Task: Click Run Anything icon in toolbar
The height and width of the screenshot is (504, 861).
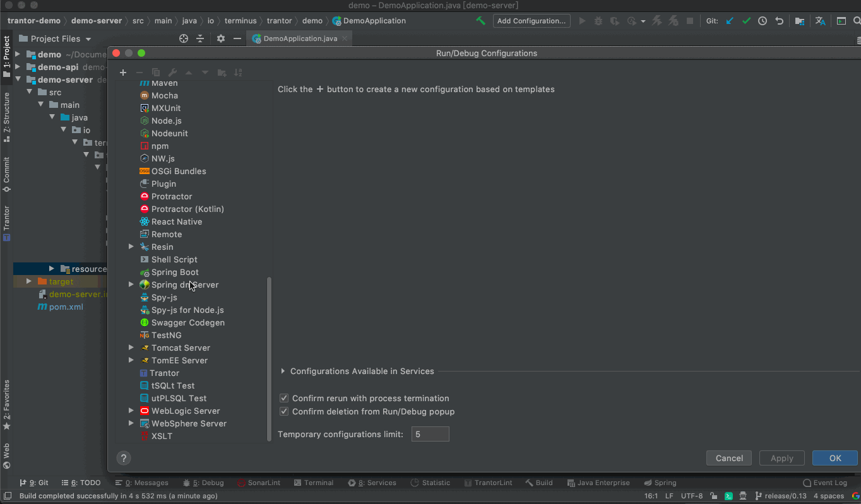Action: tap(841, 21)
